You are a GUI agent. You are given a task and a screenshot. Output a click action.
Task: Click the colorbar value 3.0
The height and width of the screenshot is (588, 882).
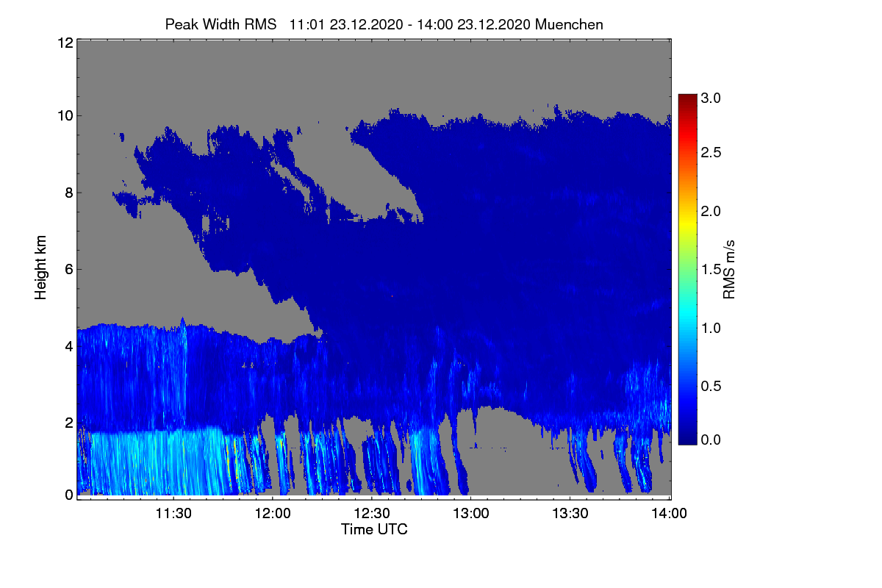coord(711,98)
